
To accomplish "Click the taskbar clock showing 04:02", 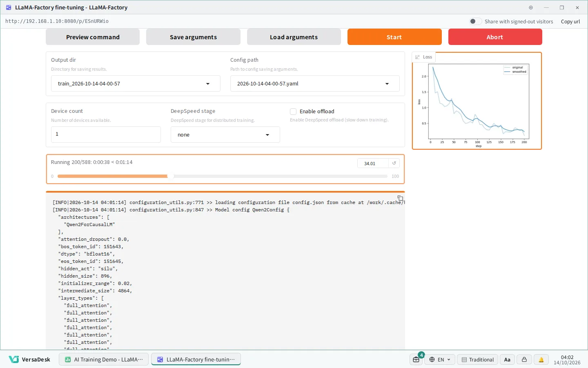I will click(567, 359).
